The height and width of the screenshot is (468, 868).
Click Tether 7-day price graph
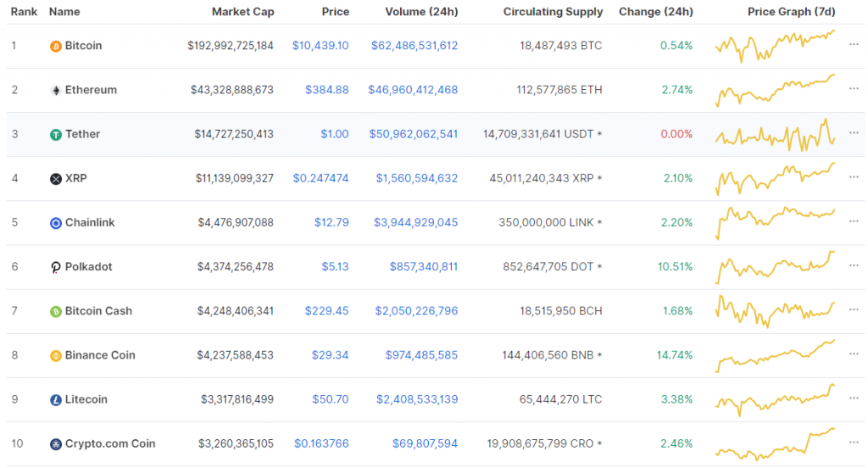775,135
